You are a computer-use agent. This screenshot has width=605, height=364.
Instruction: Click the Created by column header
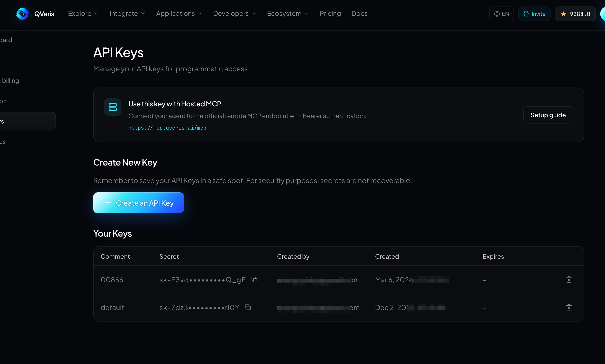coord(293,256)
